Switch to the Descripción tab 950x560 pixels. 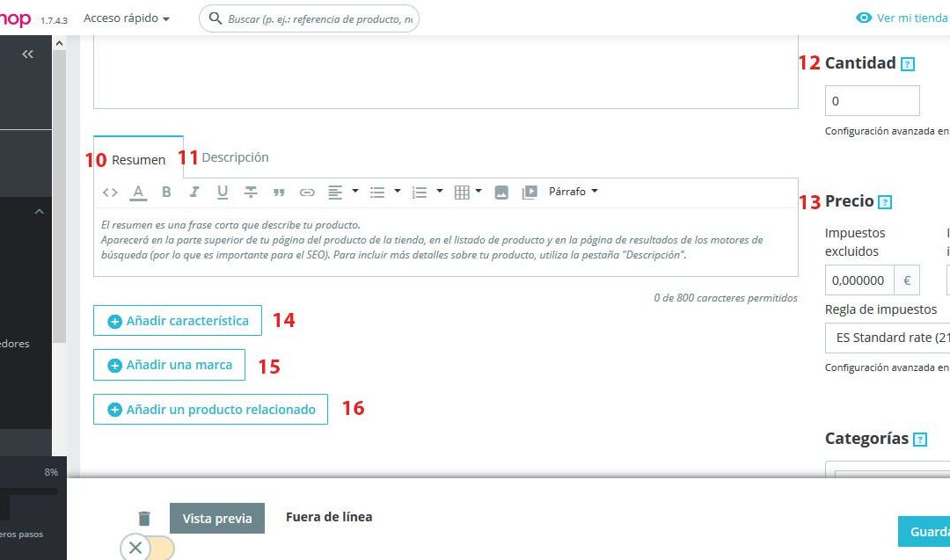pyautogui.click(x=235, y=157)
